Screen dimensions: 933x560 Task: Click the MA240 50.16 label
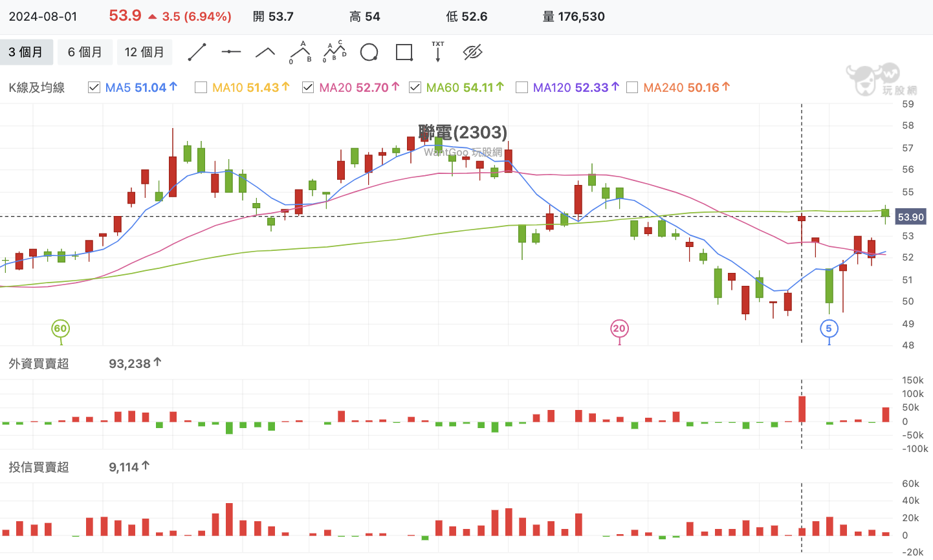tap(686, 87)
